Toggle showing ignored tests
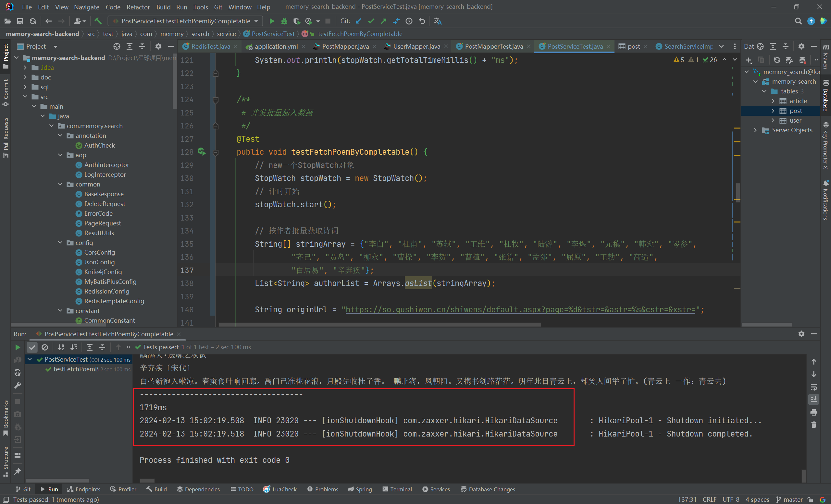 click(45, 347)
